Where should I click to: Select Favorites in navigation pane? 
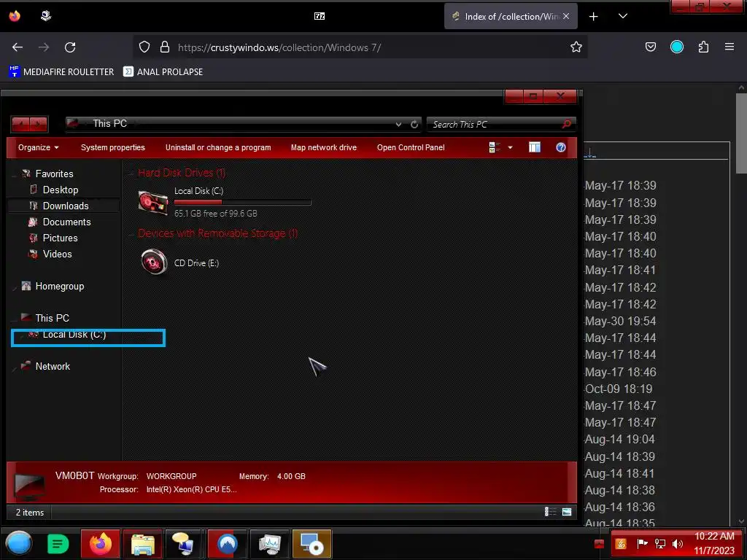pos(54,174)
